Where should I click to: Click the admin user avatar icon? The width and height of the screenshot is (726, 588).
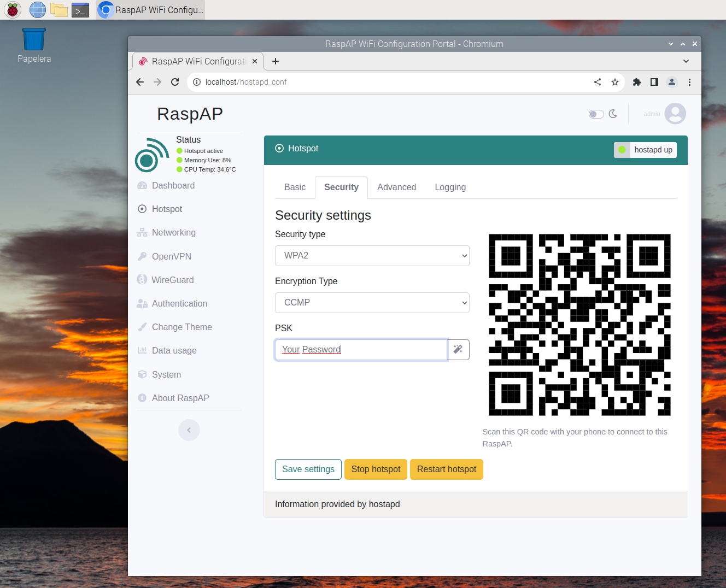click(675, 114)
